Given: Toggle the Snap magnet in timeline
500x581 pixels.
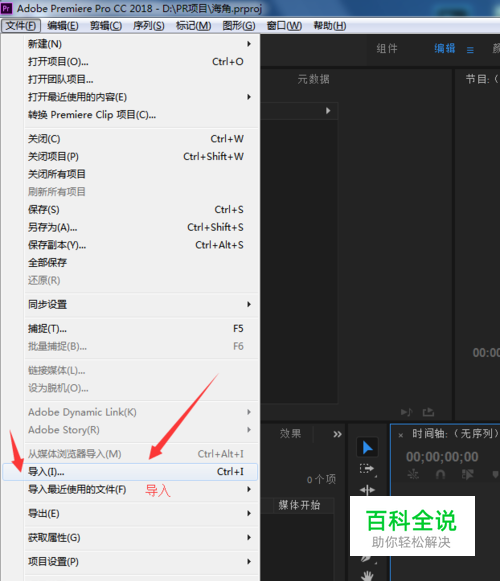Looking at the screenshot, I should [x=440, y=474].
